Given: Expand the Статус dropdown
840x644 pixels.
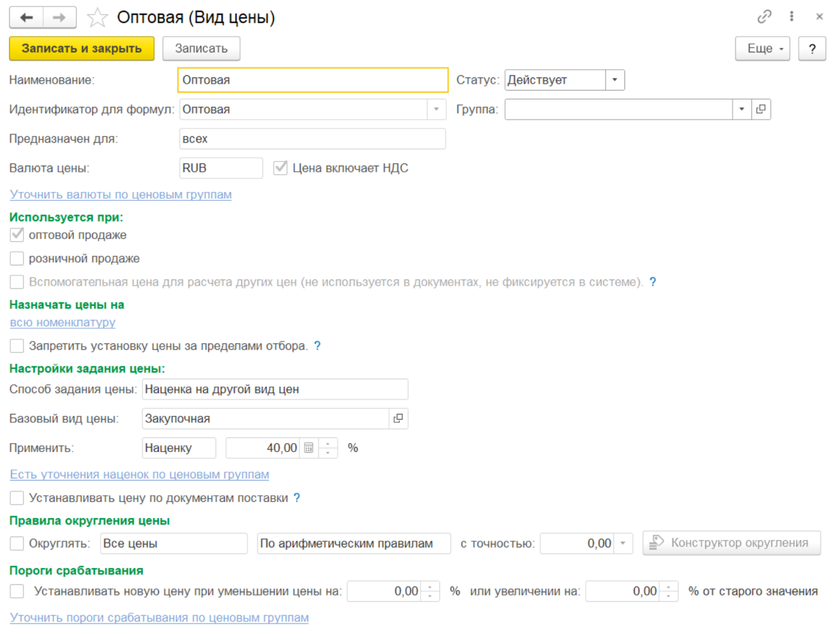Looking at the screenshot, I should coord(615,80).
